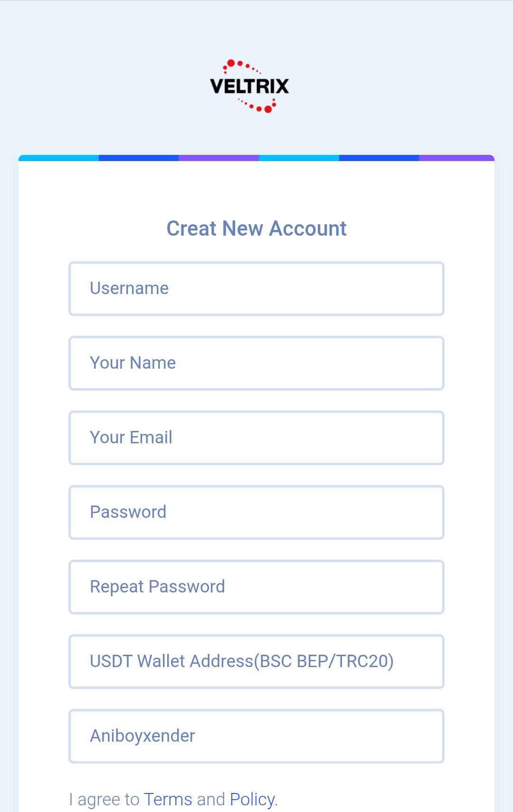The width and height of the screenshot is (513, 812).
Task: Select the Repeat Password field
Action: [x=256, y=587]
